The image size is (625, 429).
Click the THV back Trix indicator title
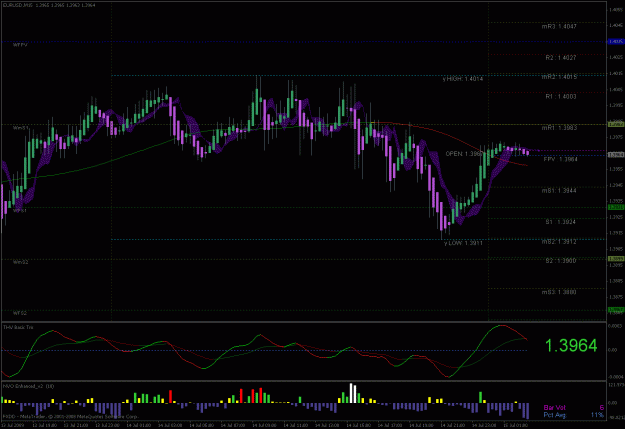[x=18, y=327]
